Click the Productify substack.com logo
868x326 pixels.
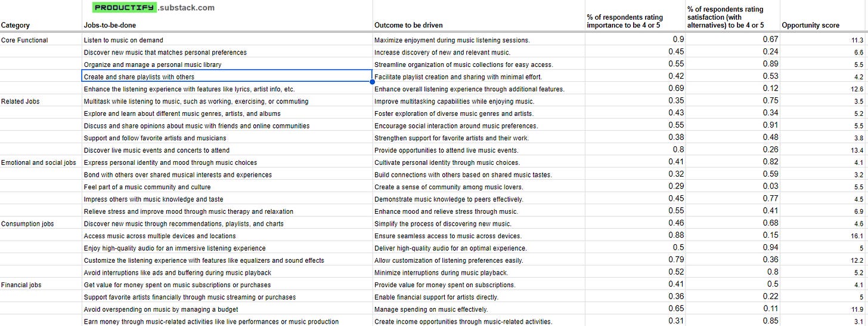point(154,8)
